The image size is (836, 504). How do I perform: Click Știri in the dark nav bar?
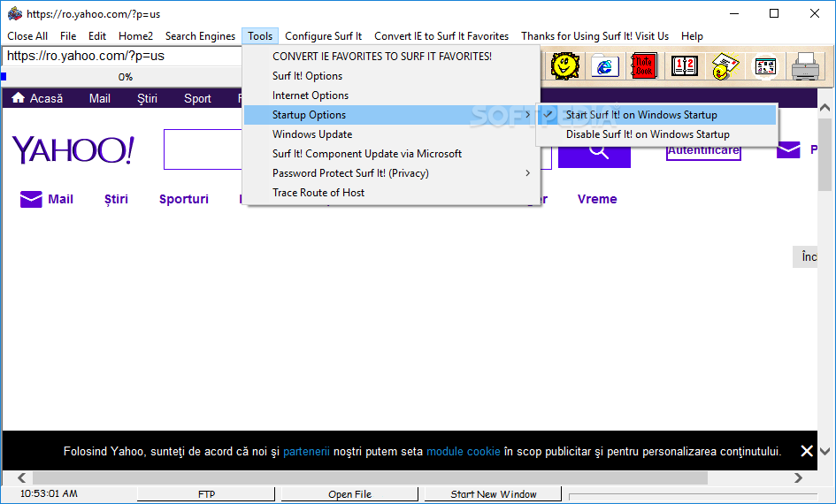tap(147, 98)
